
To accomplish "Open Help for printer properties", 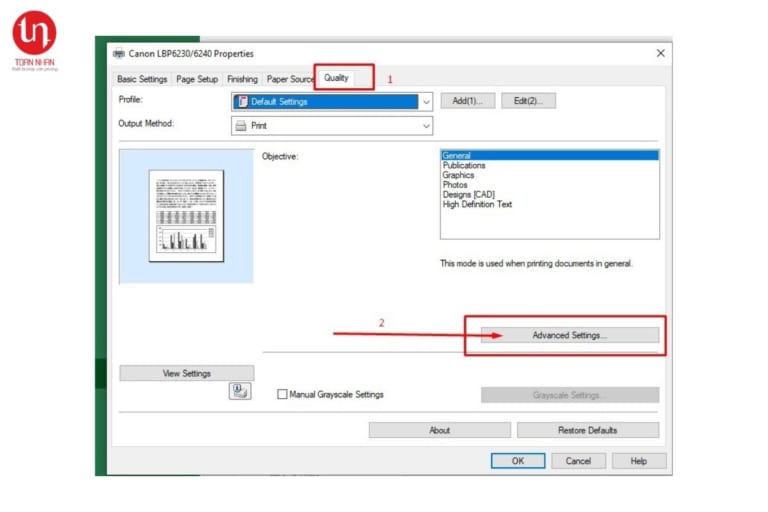I will [x=639, y=461].
